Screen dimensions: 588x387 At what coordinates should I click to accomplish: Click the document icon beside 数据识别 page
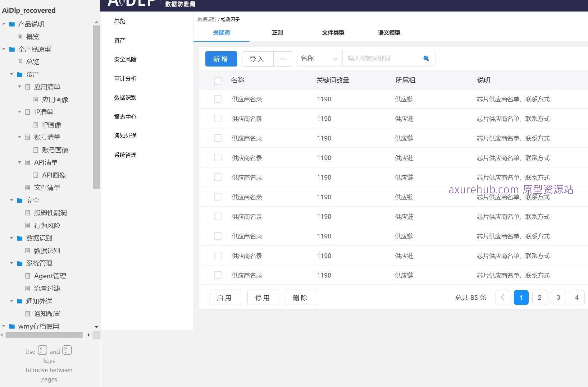tap(27, 251)
